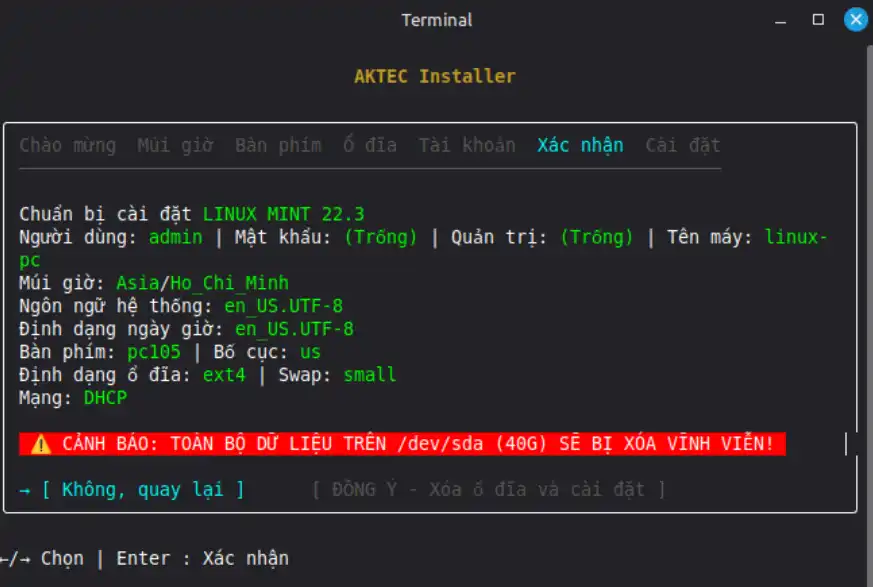This screenshot has width=873, height=587.
Task: Click the Swap small value
Action: 370,375
